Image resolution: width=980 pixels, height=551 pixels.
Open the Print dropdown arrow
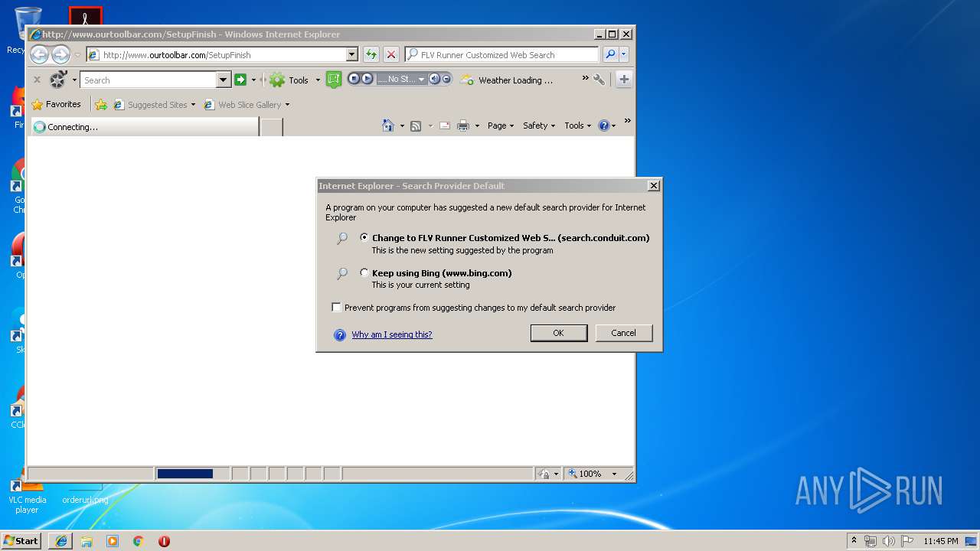tap(477, 126)
